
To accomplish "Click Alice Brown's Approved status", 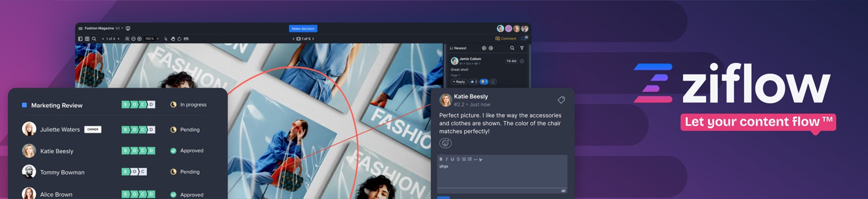I will pos(187,194).
